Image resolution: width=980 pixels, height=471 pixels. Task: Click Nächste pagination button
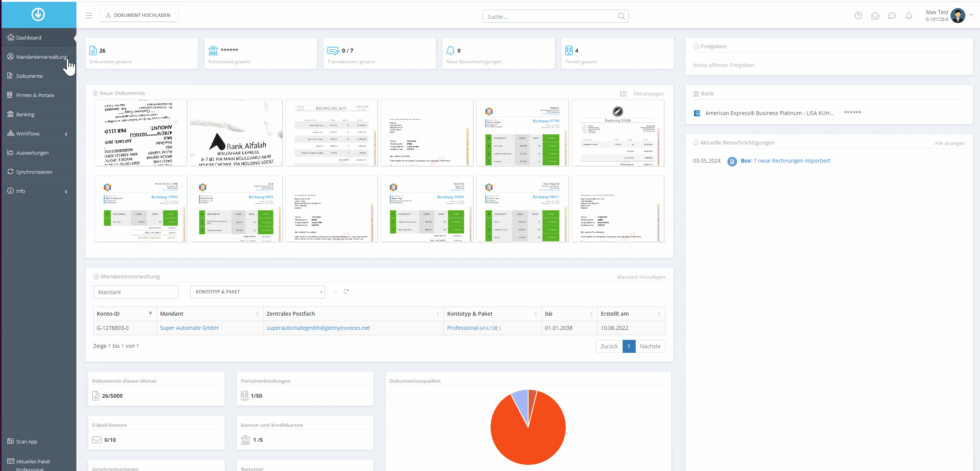click(650, 346)
